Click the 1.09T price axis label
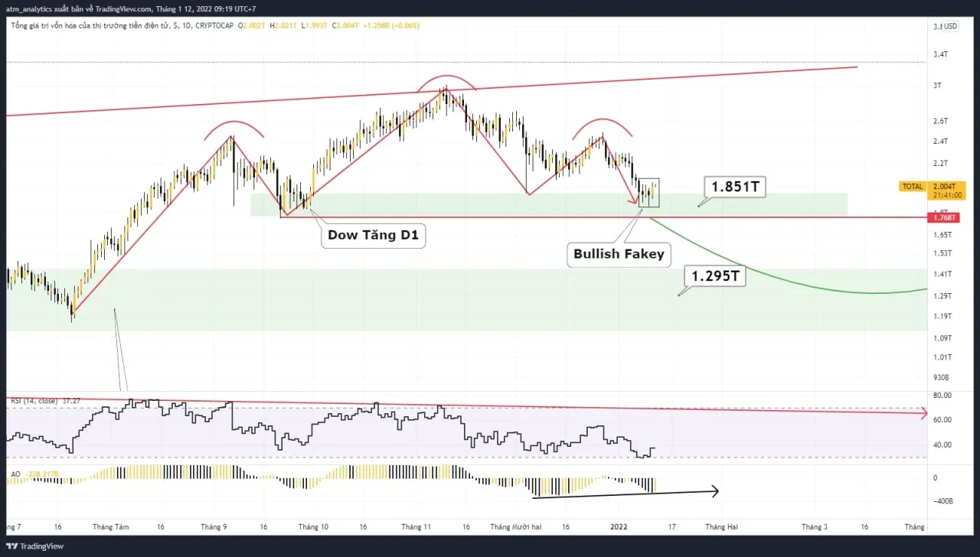The image size is (980, 557). [942, 337]
